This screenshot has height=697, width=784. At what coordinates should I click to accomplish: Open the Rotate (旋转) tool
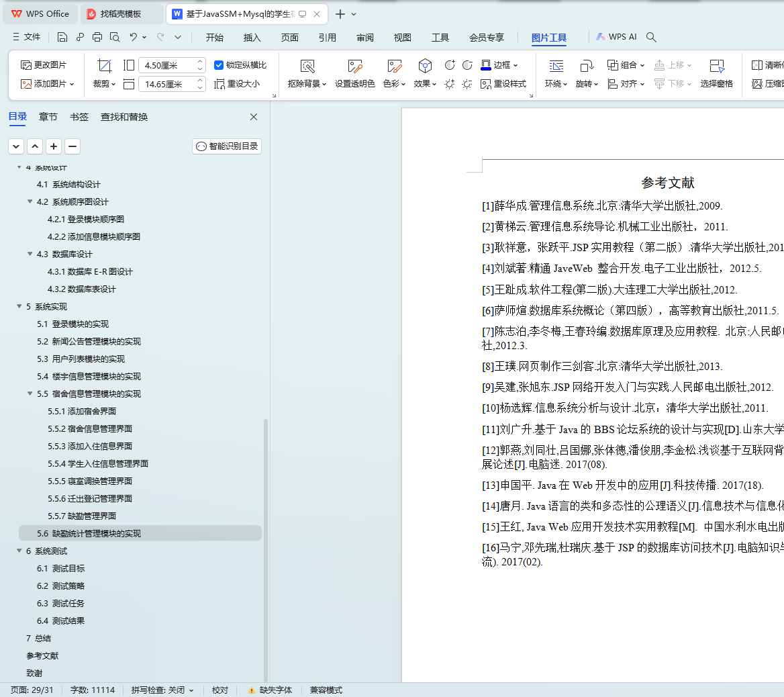tap(587, 74)
